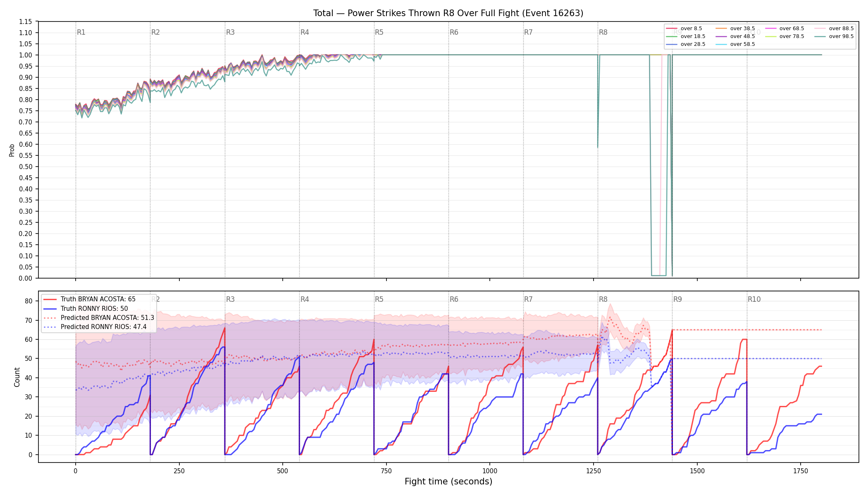Click the 750 tick on the time axis
The height and width of the screenshot is (496, 868).
pyautogui.click(x=386, y=471)
